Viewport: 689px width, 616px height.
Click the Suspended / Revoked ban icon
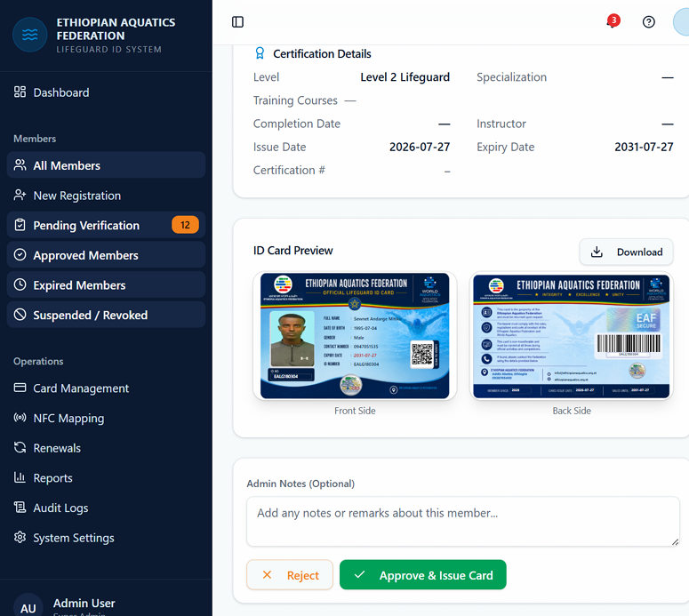[20, 315]
